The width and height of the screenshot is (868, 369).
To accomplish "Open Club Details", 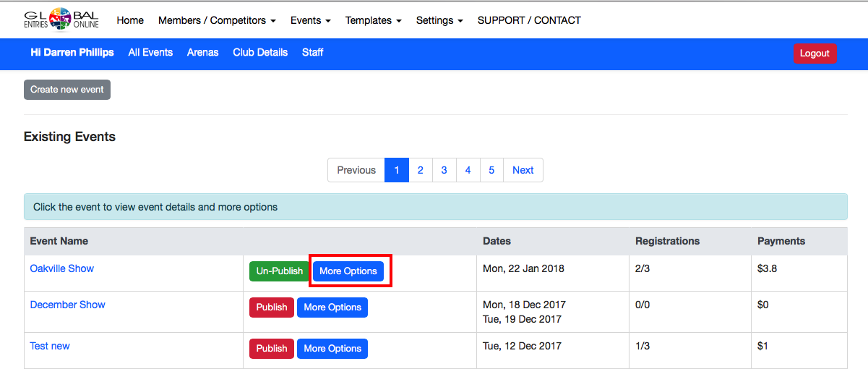I will (260, 52).
